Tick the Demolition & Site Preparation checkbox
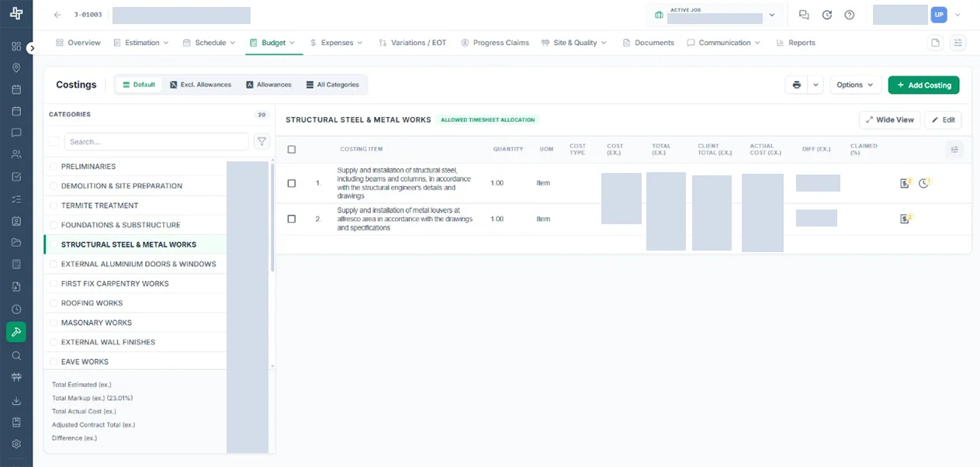The width and height of the screenshot is (980, 467). point(54,186)
